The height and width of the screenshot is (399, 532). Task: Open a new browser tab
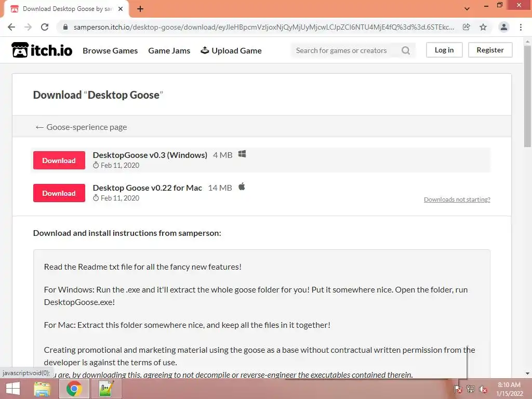(x=140, y=9)
